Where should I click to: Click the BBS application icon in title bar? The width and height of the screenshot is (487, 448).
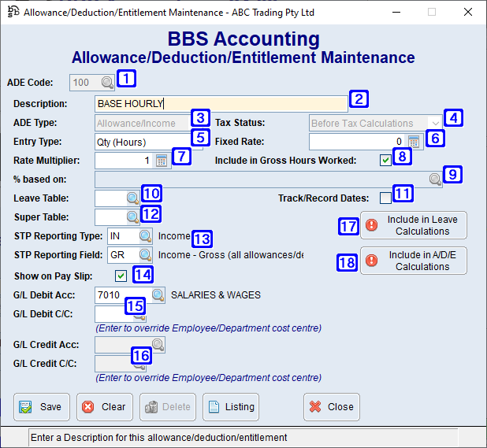click(13, 12)
